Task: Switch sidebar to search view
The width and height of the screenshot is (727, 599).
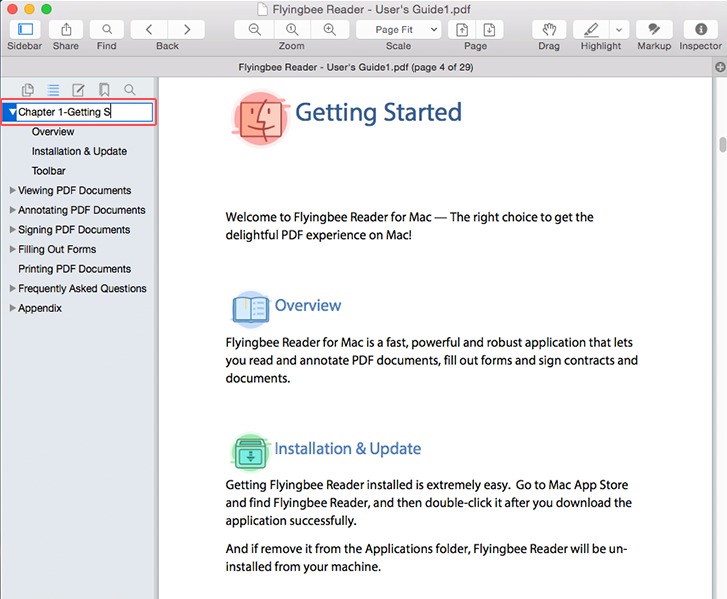Action: coord(130,89)
